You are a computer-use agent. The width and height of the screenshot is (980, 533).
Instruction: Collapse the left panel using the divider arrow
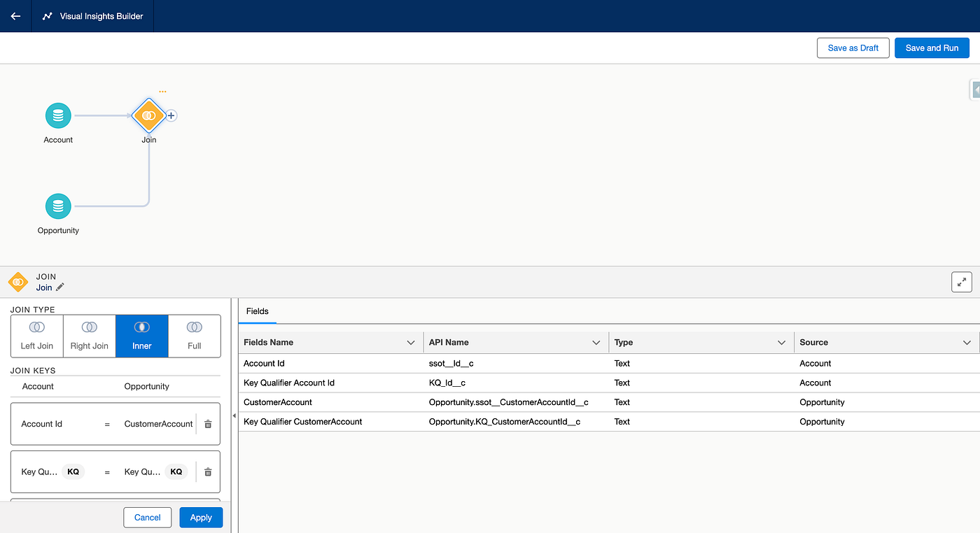(x=234, y=415)
